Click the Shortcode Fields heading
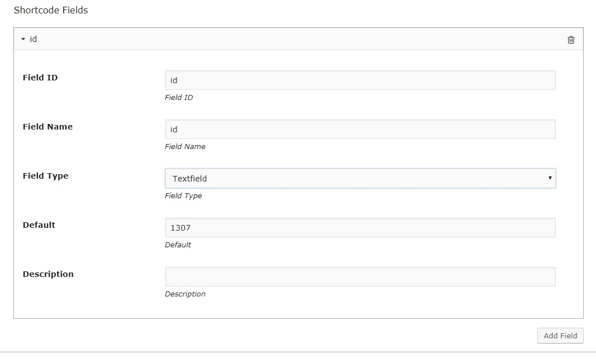Image resolution: width=596 pixels, height=364 pixels. 51,10
